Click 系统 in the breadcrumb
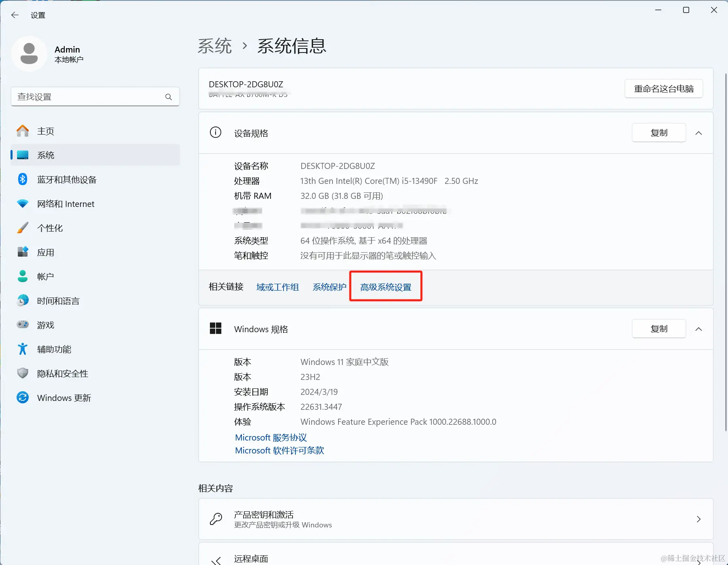Viewport: 728px width, 565px height. point(215,46)
